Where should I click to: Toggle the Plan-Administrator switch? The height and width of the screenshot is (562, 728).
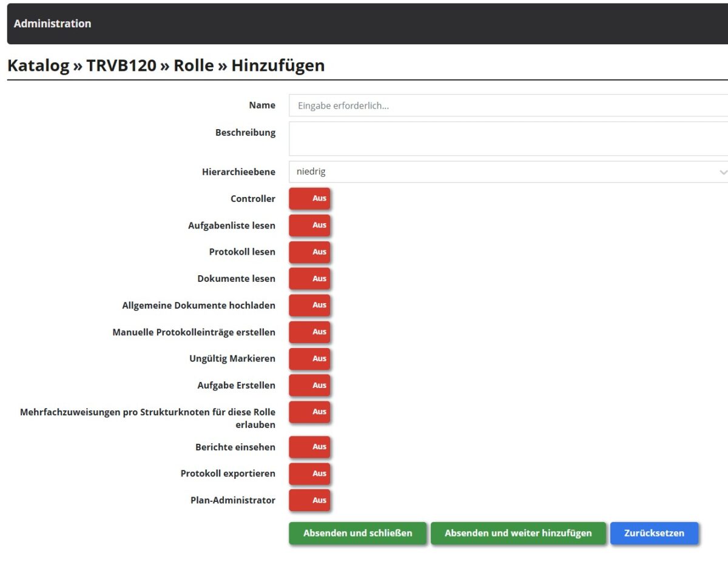click(x=309, y=501)
